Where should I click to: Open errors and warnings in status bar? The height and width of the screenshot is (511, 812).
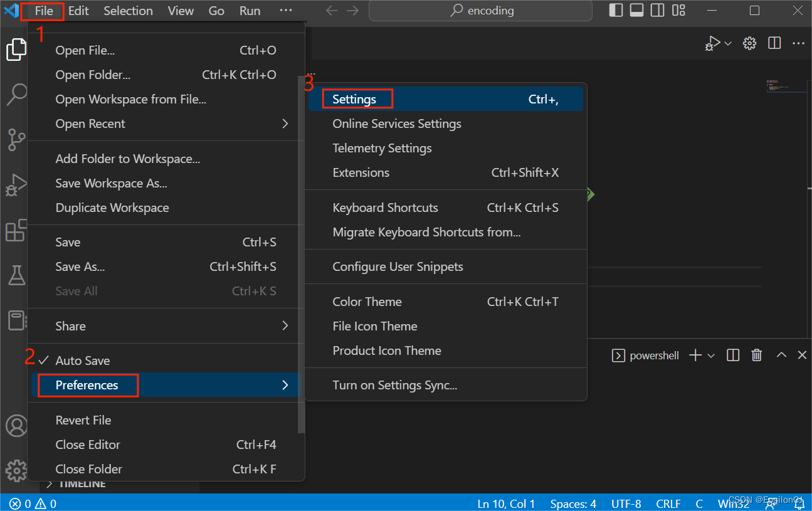(33, 503)
